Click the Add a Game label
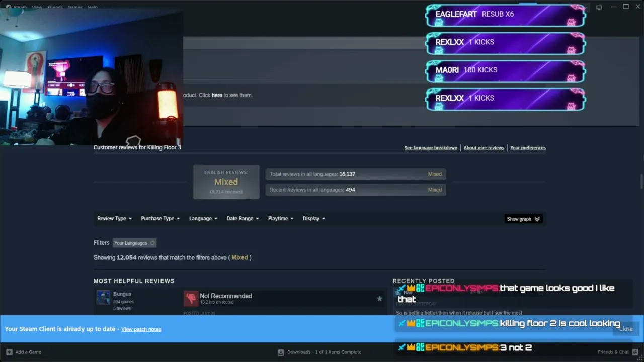The width and height of the screenshot is (644, 362). (x=28, y=352)
